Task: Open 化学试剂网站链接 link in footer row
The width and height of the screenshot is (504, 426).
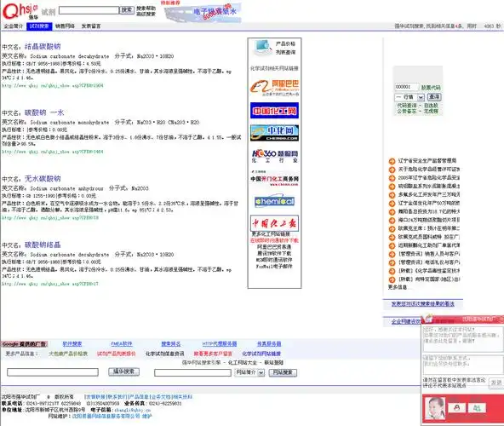Action: (x=261, y=354)
